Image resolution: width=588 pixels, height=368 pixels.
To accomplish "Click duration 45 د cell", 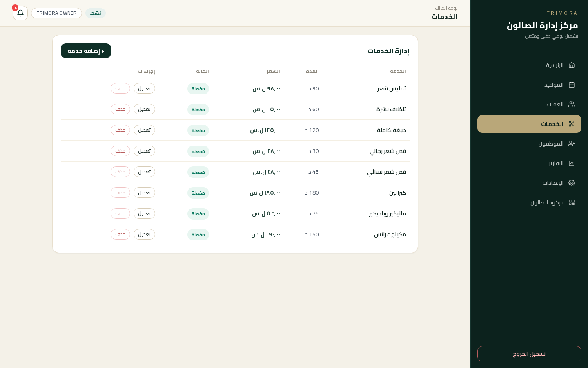I will tap(314, 172).
